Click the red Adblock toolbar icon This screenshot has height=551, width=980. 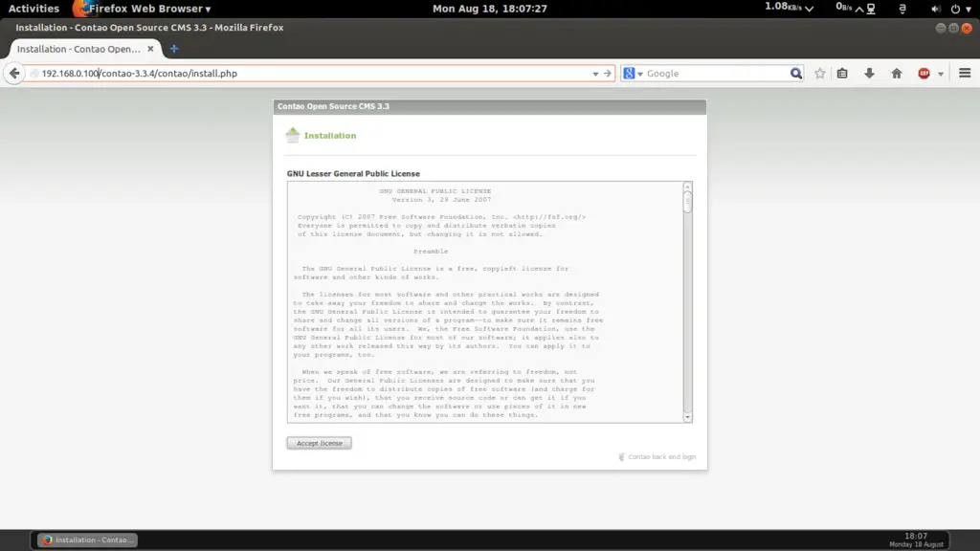click(924, 74)
